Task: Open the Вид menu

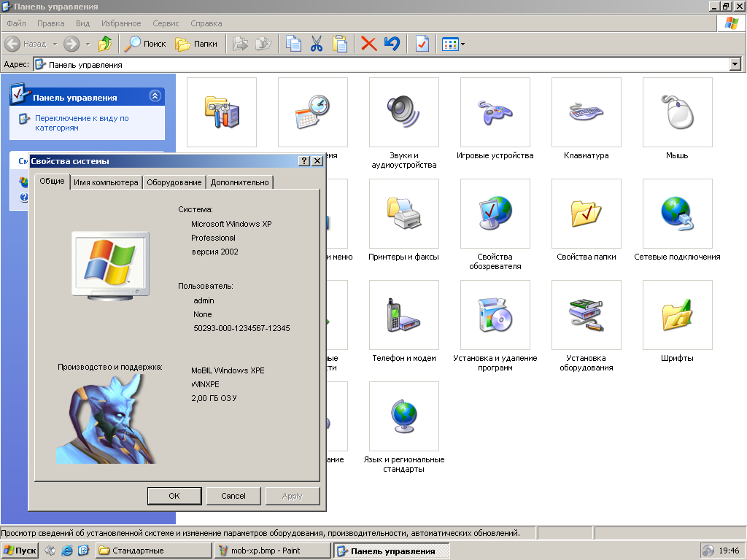Action: point(82,23)
